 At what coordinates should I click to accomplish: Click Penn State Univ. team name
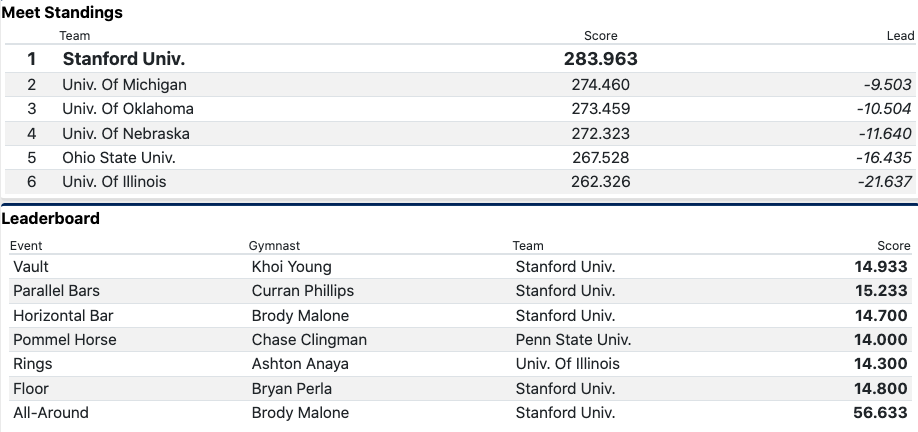[573, 340]
